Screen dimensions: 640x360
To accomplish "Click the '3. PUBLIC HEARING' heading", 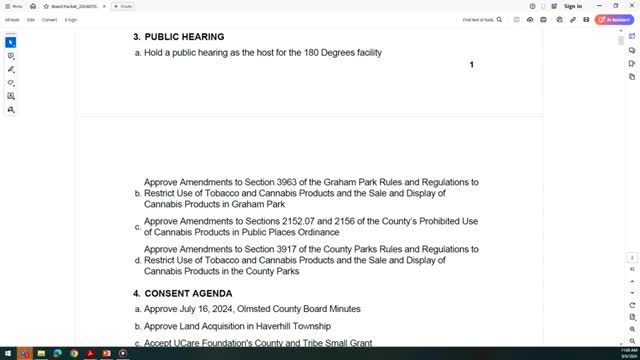I will pos(179,37).
